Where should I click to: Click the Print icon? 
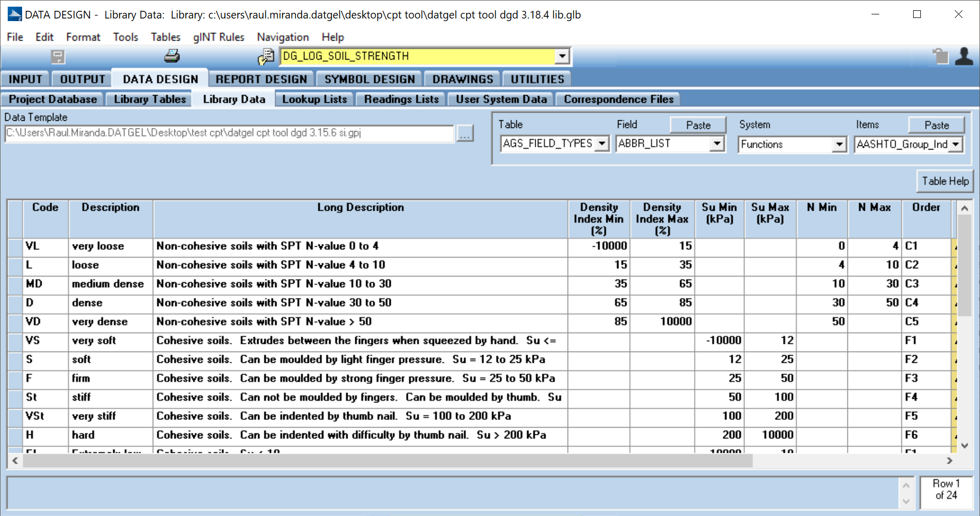pos(172,56)
